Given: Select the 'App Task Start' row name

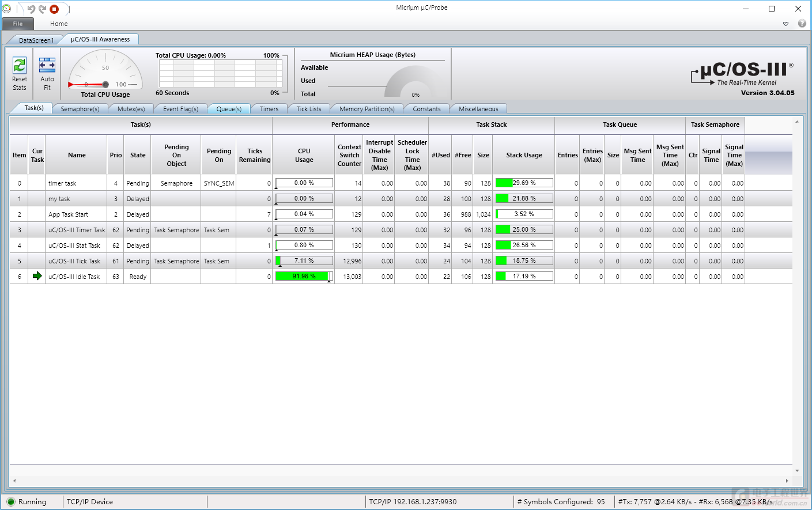Looking at the screenshot, I should pyautogui.click(x=68, y=214).
